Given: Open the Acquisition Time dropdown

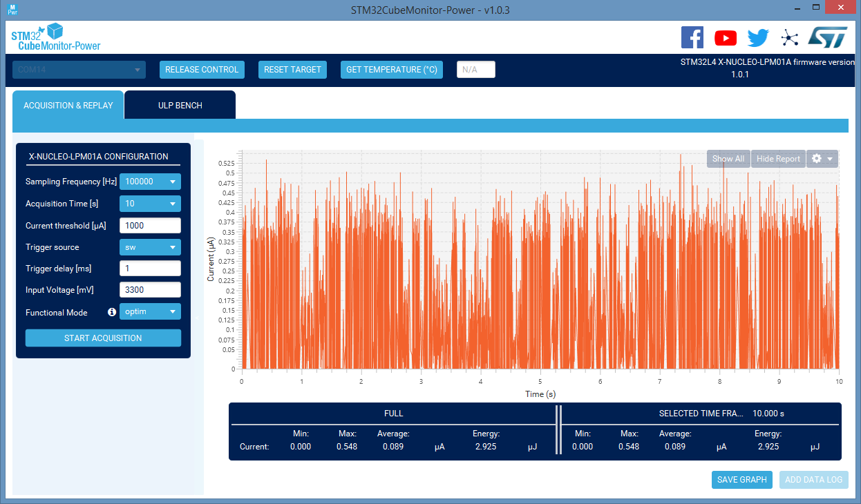Looking at the screenshot, I should click(150, 204).
